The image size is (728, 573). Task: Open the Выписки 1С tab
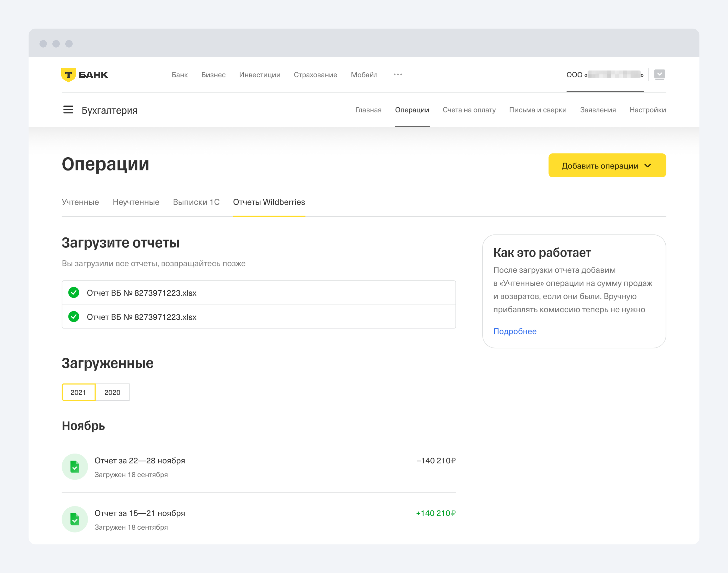196,202
